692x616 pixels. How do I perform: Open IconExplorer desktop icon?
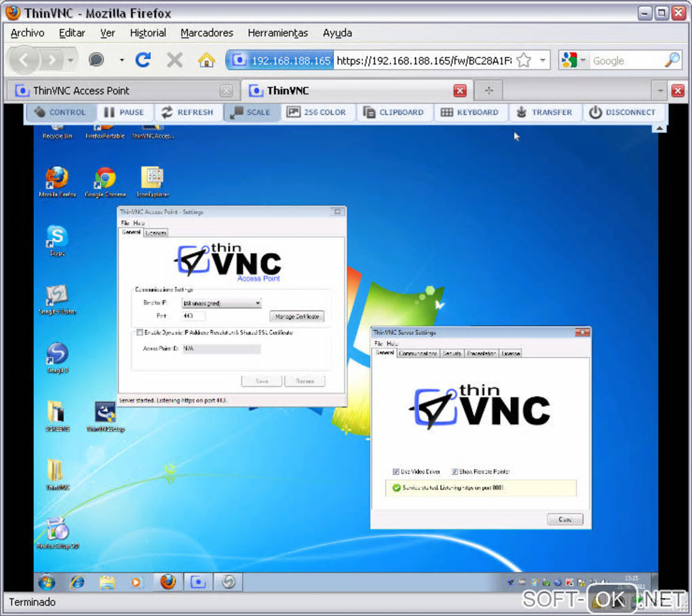(153, 182)
